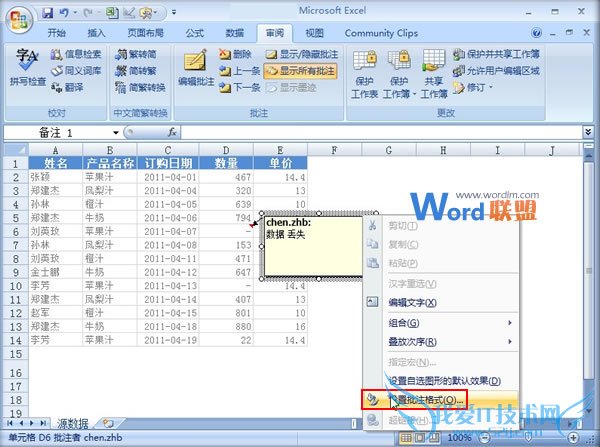Undo the last action
Image resolution: width=600 pixels, height=447 pixels.
click(64, 13)
